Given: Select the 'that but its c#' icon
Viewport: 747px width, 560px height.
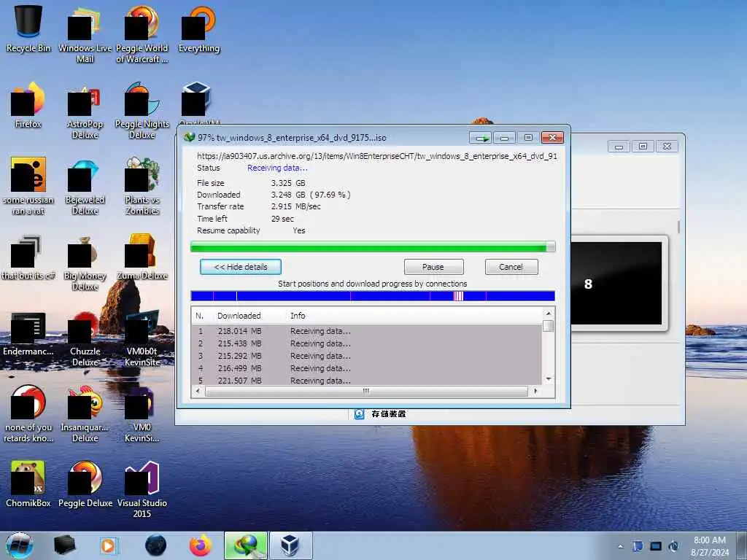Looking at the screenshot, I should click(28, 257).
